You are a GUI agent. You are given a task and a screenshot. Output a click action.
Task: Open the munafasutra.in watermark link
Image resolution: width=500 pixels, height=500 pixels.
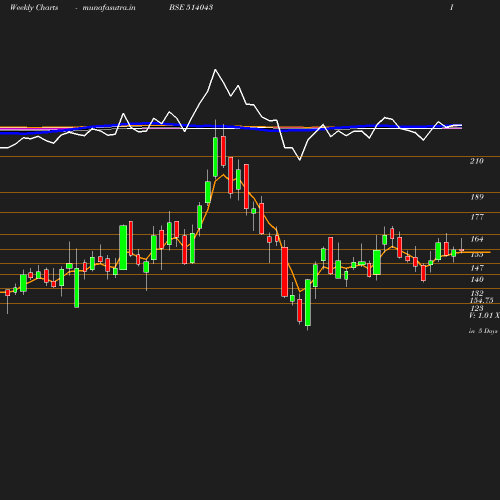coord(109,7)
